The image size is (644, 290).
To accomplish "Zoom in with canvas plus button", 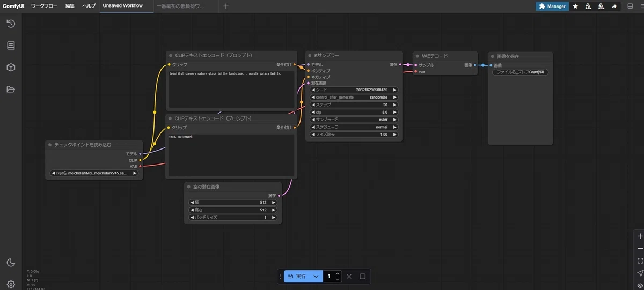I will pos(639,236).
